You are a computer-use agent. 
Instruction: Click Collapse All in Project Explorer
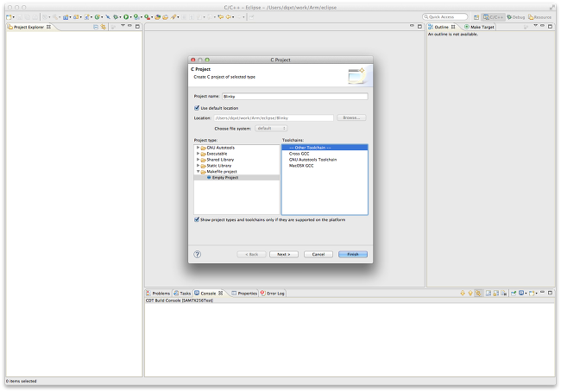pyautogui.click(x=96, y=27)
